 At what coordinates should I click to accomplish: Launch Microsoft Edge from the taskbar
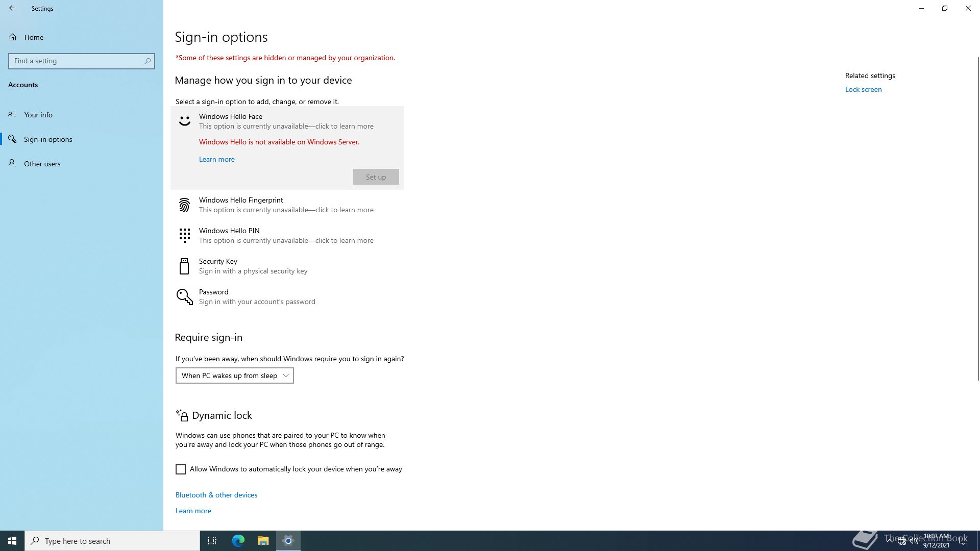click(x=238, y=541)
